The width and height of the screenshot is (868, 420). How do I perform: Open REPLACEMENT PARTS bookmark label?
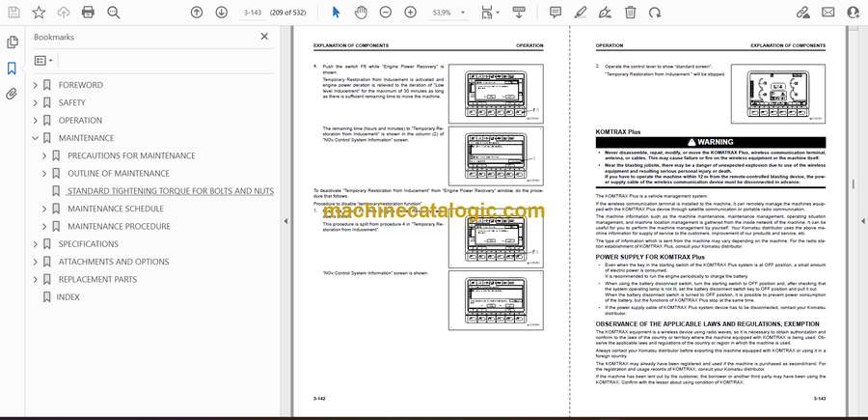click(x=97, y=279)
